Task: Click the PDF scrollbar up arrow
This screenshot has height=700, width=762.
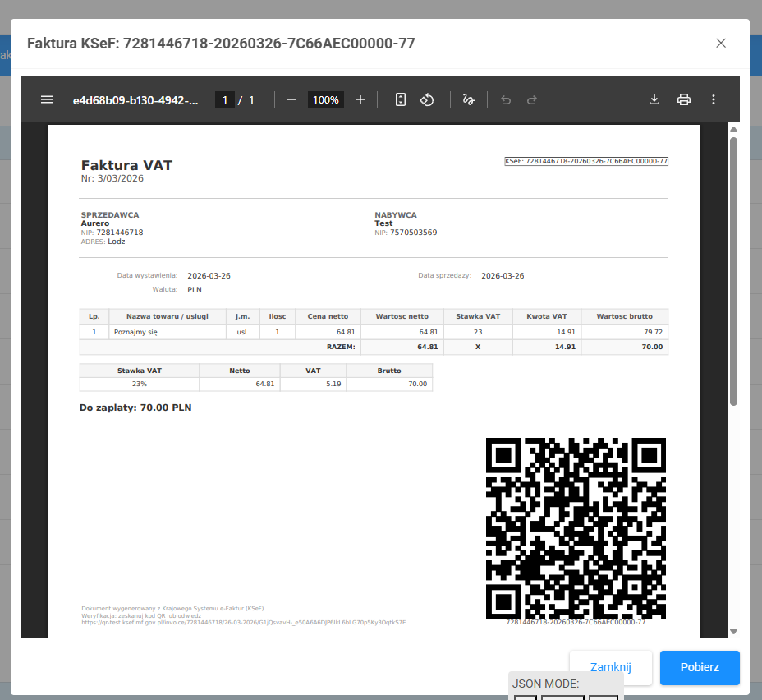Action: (734, 129)
